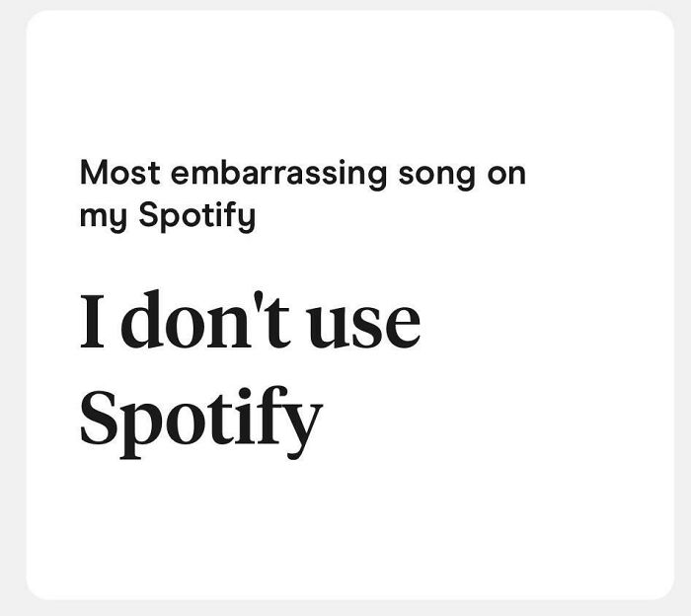The height and width of the screenshot is (616, 691).
Task: Select the small "Spotify" word in the prompt
Action: pyautogui.click(x=196, y=215)
